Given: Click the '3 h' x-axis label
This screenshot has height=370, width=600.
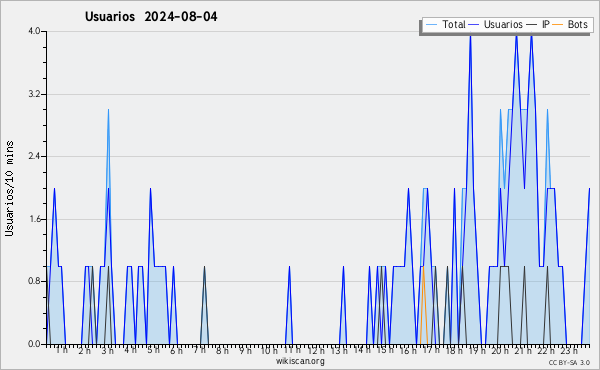Looking at the screenshot, I should (x=108, y=350).
